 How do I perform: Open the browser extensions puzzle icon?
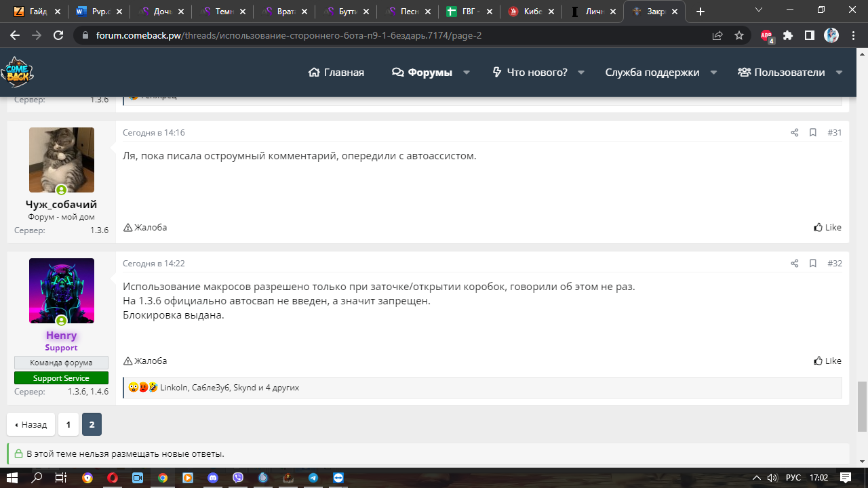tap(788, 35)
